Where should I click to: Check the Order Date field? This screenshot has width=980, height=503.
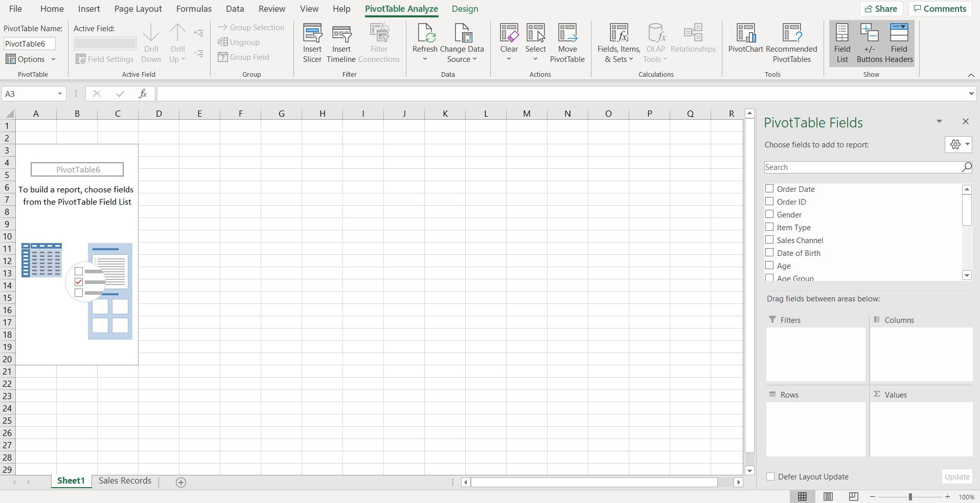769,188
